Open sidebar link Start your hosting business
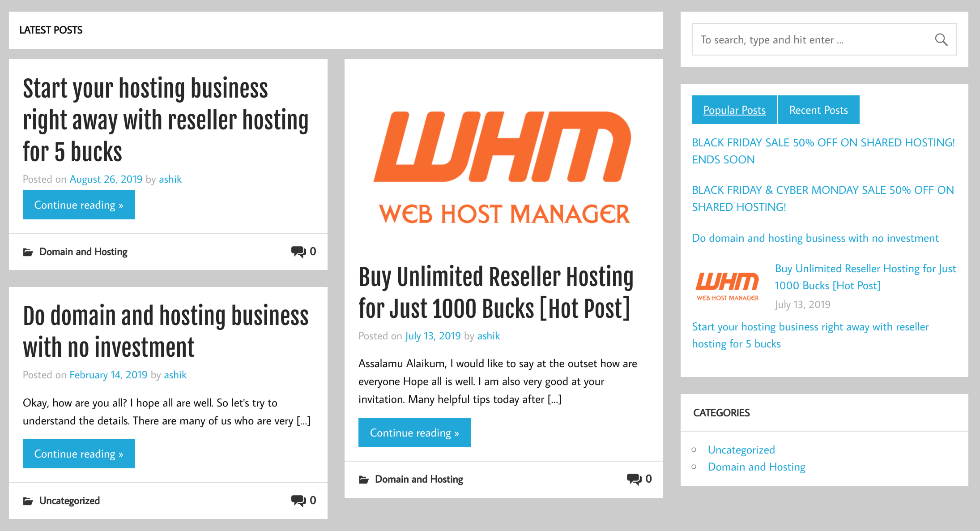Image resolution: width=980 pixels, height=531 pixels. [810, 335]
